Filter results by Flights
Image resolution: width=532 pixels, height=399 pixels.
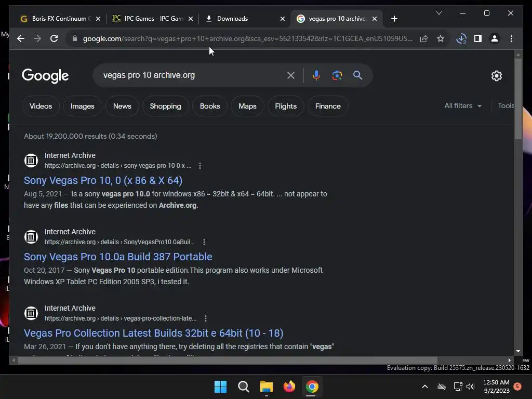coord(286,106)
